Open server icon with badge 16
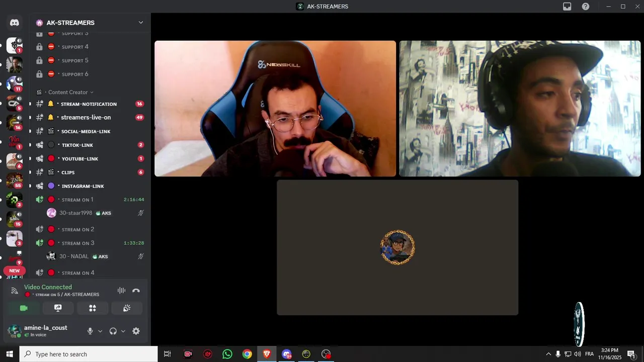 tap(14, 122)
